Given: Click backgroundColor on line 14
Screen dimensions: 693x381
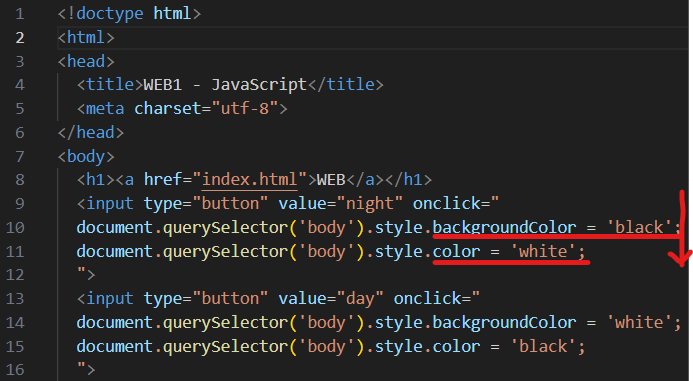Looking at the screenshot, I should pos(504,323).
